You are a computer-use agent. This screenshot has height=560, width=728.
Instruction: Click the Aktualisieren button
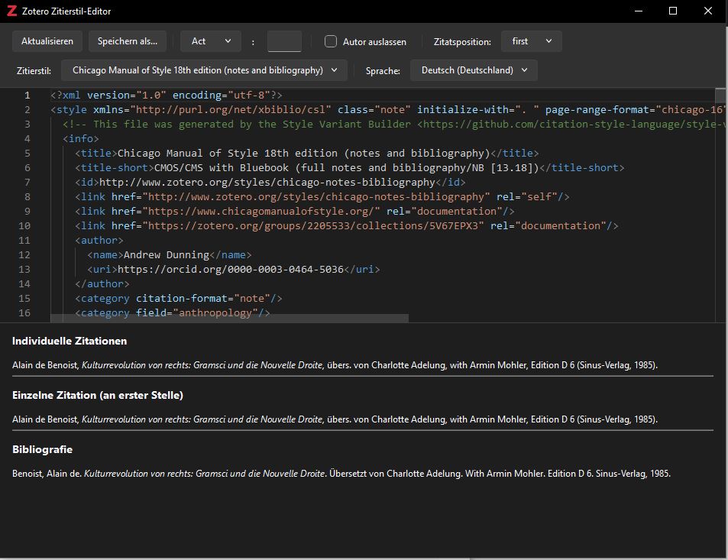point(47,41)
